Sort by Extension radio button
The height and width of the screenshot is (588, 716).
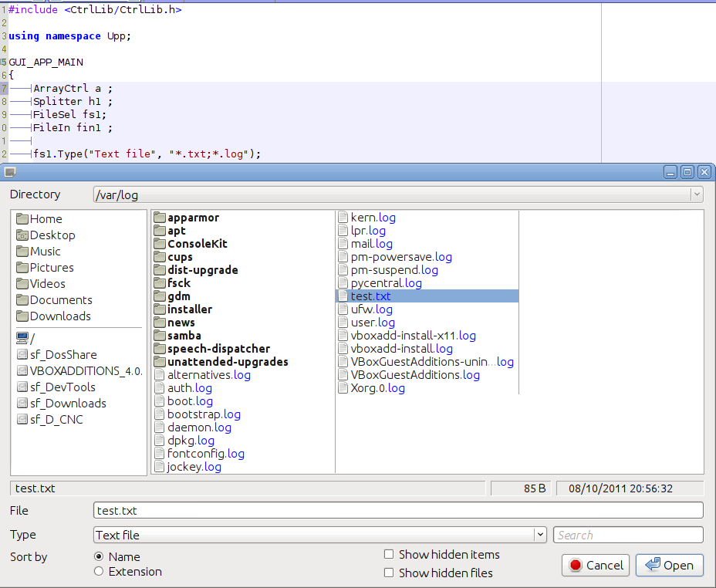click(x=99, y=572)
